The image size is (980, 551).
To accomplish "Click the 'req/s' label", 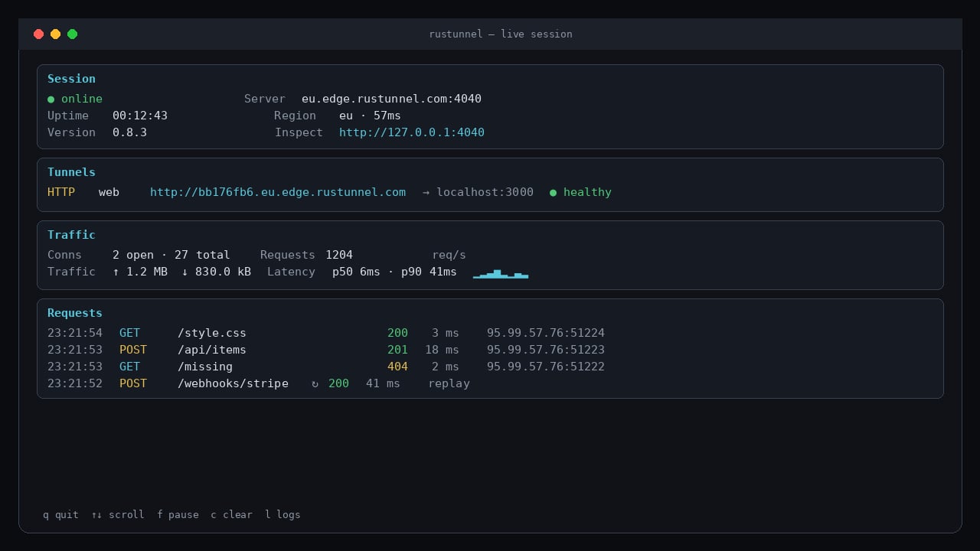I will tap(449, 255).
